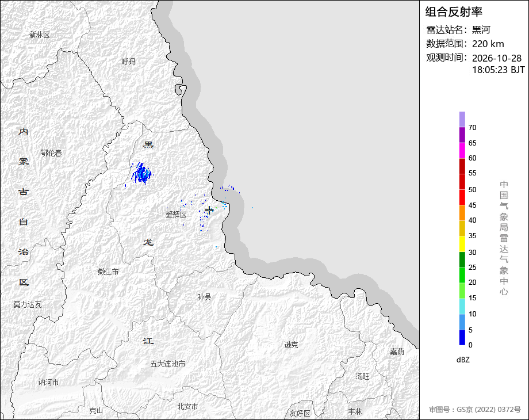Image resolution: width=529 pixels, height=420 pixels.
Task: Click the map label 新林区
Action: click(40, 35)
